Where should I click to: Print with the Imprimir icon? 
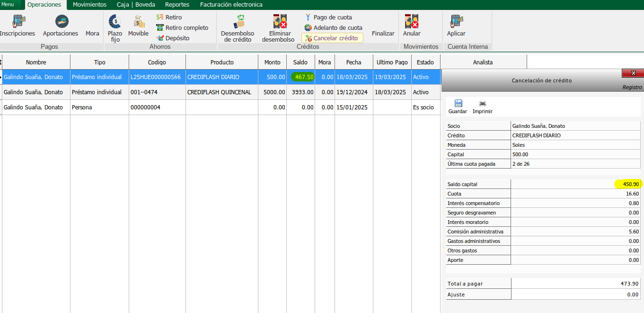tap(482, 104)
